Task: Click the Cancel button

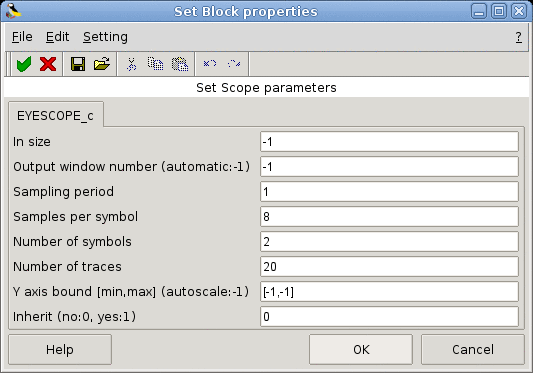Action: [x=473, y=350]
